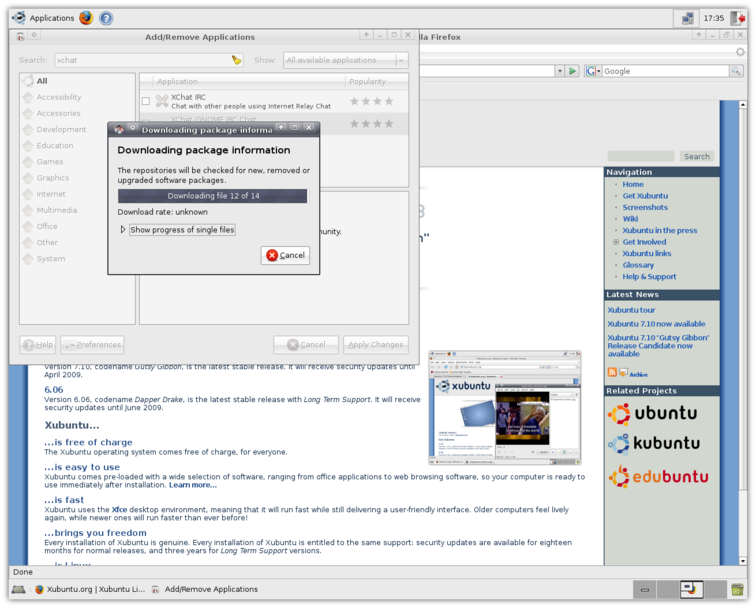Click the magnifier search icon in Firefox
The height and width of the screenshot is (608, 756).
[736, 71]
